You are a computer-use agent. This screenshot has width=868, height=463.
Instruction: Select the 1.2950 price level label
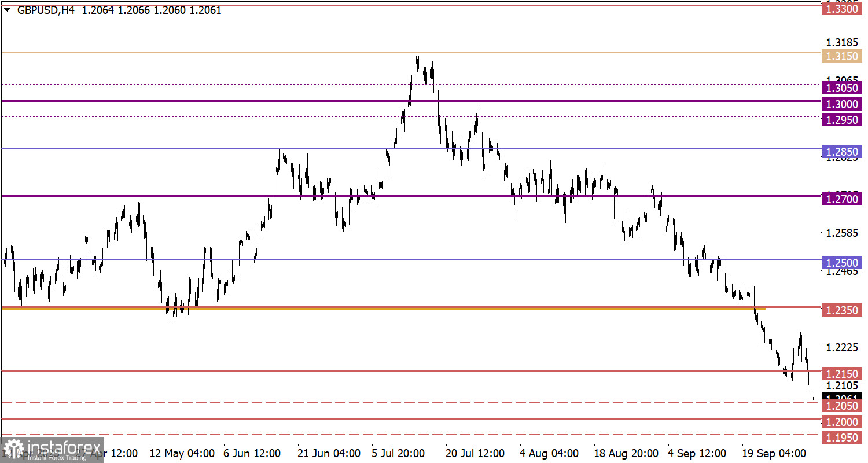[x=842, y=120]
